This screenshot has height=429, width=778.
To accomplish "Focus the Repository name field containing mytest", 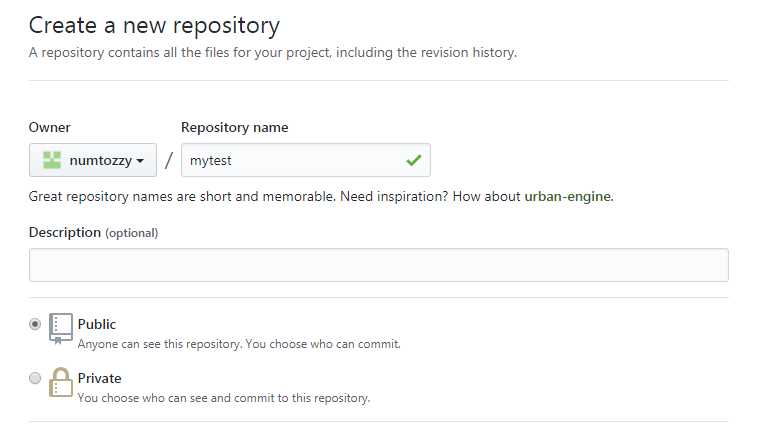I will [x=306, y=160].
